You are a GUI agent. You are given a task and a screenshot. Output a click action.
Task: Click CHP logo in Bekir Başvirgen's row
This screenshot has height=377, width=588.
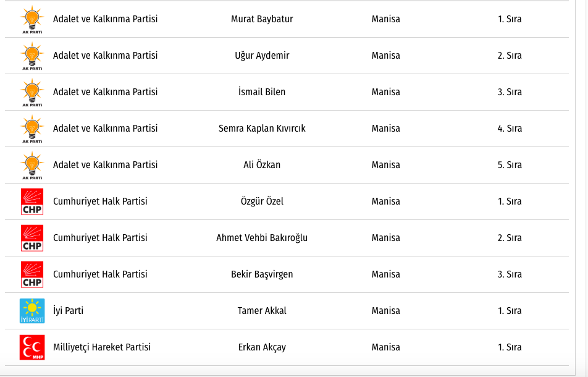tap(32, 274)
